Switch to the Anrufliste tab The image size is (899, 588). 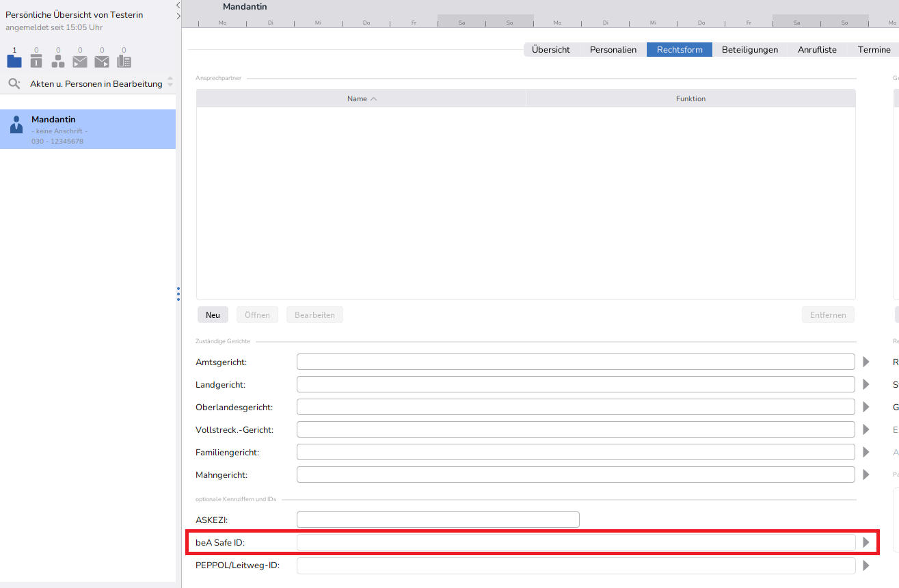point(817,49)
